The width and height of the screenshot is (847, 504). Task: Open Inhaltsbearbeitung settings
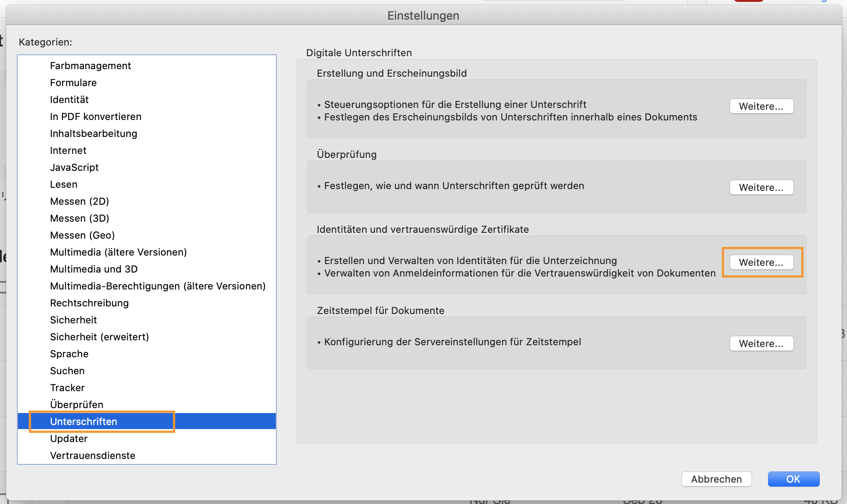click(x=147, y=133)
